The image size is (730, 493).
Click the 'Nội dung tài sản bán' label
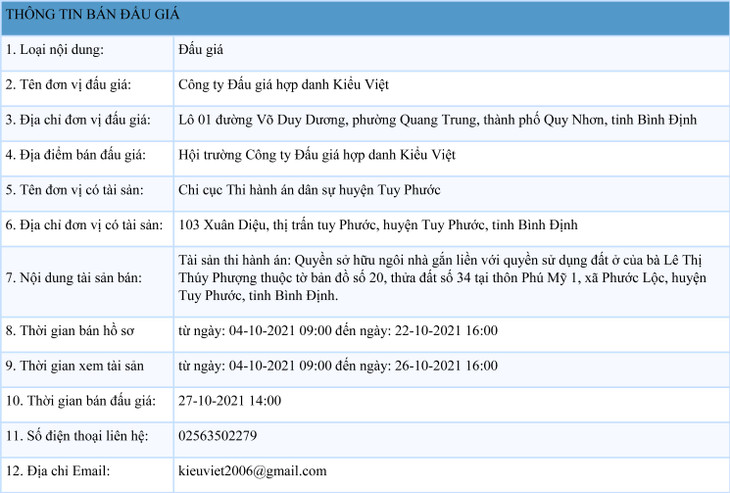coord(73,277)
